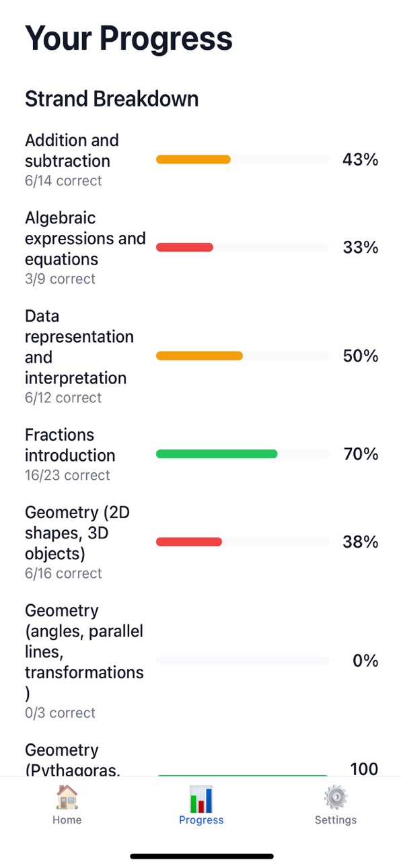Click the Addition and subtraction progress bar
The height and width of the screenshot is (868, 401).
pos(243,159)
